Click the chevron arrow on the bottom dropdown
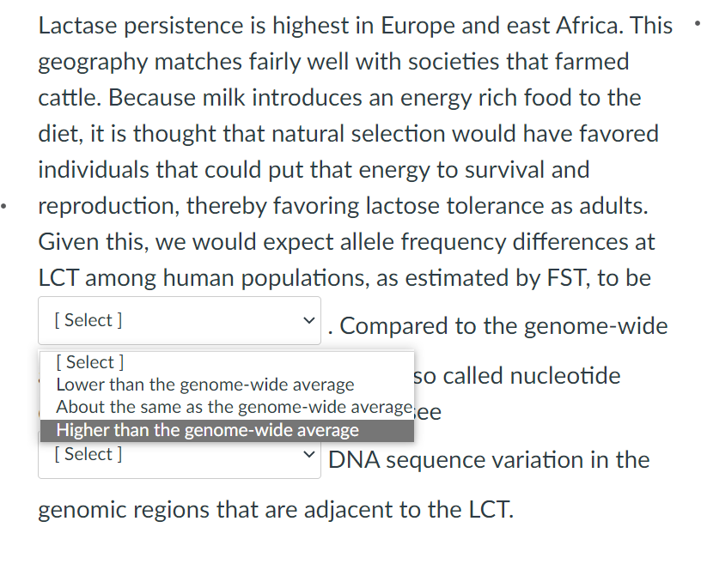This screenshot has height=588, width=701. pos(308,454)
